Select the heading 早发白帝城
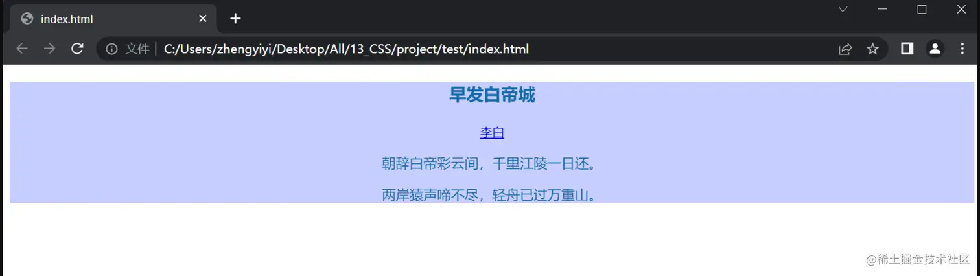Image resolution: width=980 pixels, height=276 pixels. [492, 95]
